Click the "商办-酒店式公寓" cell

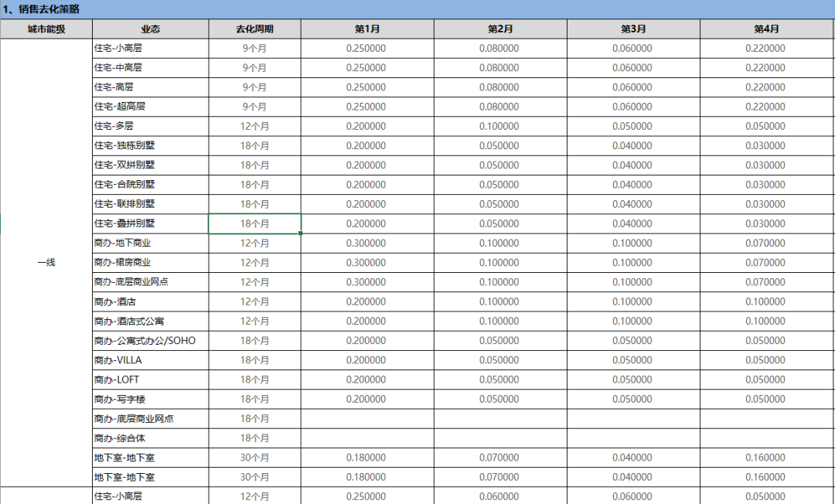[151, 321]
